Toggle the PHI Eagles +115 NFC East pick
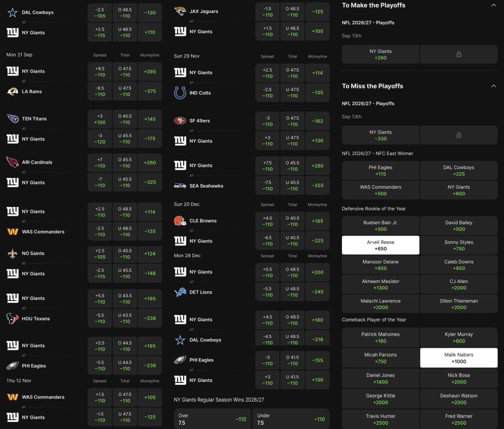This screenshot has height=429, width=504. click(381, 170)
